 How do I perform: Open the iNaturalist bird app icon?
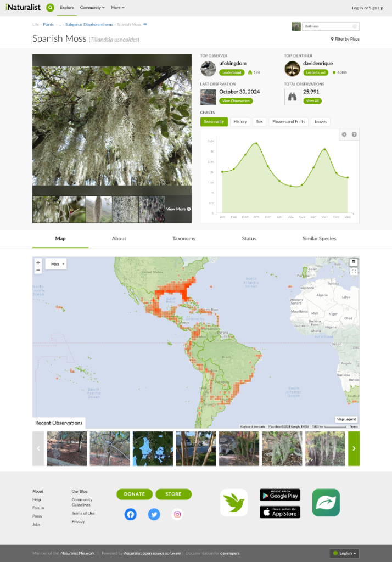pos(234,503)
